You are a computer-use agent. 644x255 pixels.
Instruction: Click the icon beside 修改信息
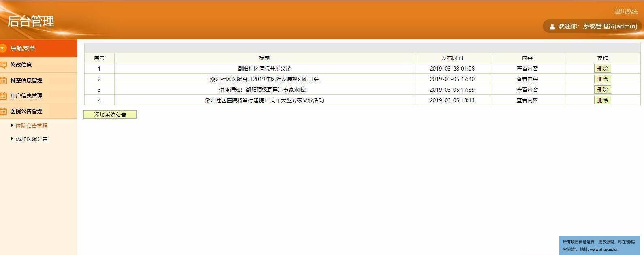(3, 65)
